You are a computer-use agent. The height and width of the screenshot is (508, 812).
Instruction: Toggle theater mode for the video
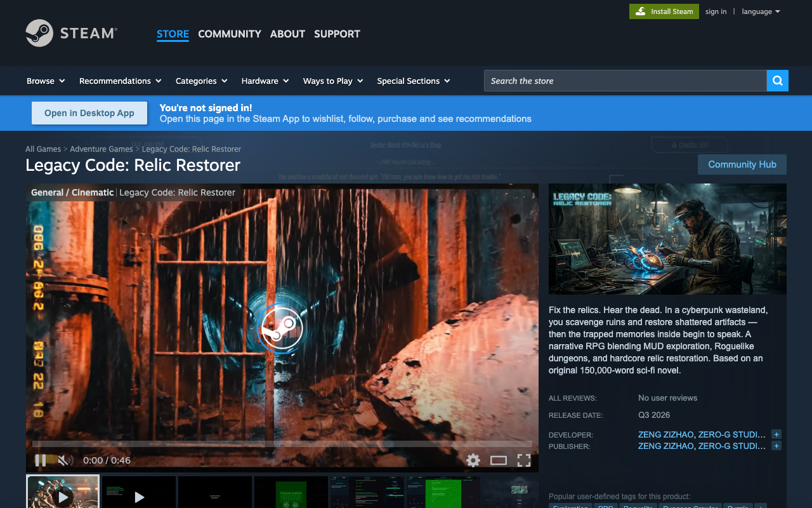click(x=499, y=460)
